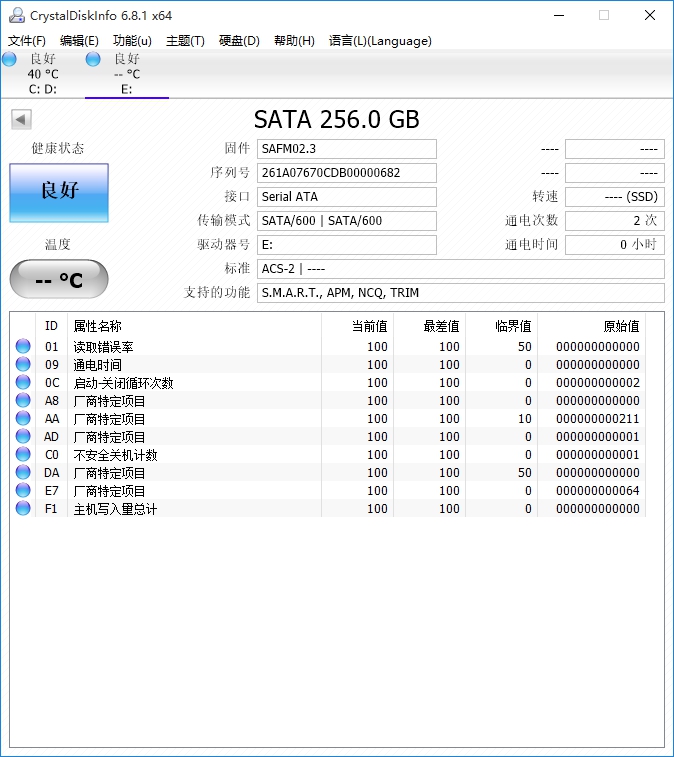Click the serial number field
Image resolution: width=674 pixels, height=757 pixels.
346,173
